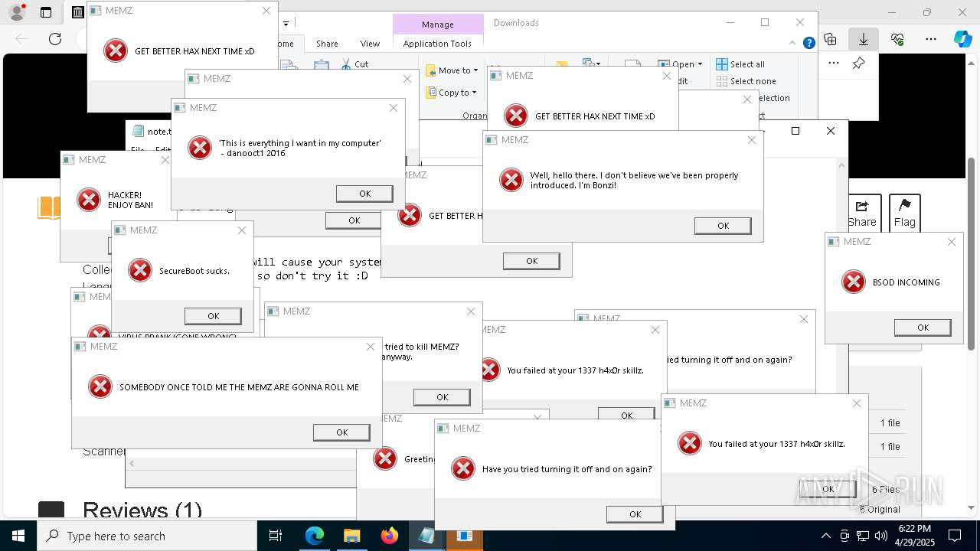Open the Share tab in File Explorer ribbon
Image resolution: width=980 pixels, height=551 pixels.
pyautogui.click(x=327, y=44)
